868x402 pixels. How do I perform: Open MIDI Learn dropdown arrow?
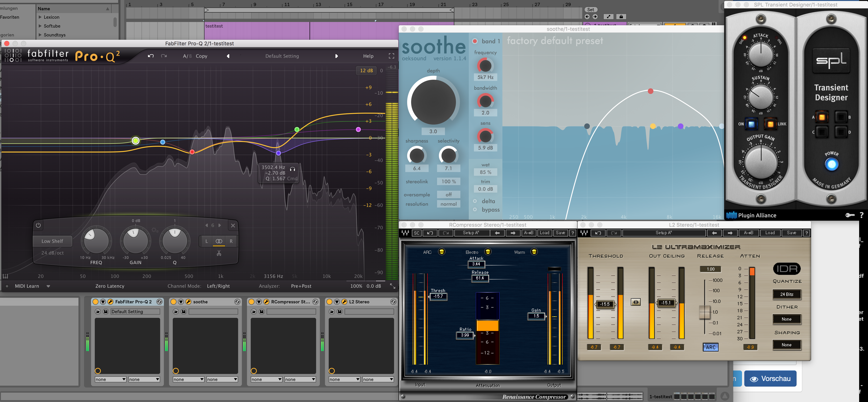(x=48, y=286)
